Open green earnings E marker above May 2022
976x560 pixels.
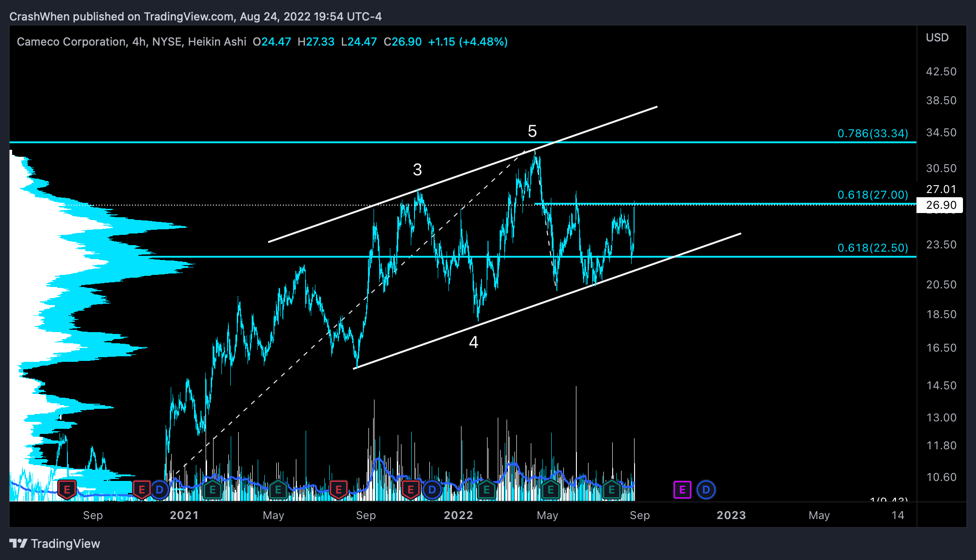(551, 490)
